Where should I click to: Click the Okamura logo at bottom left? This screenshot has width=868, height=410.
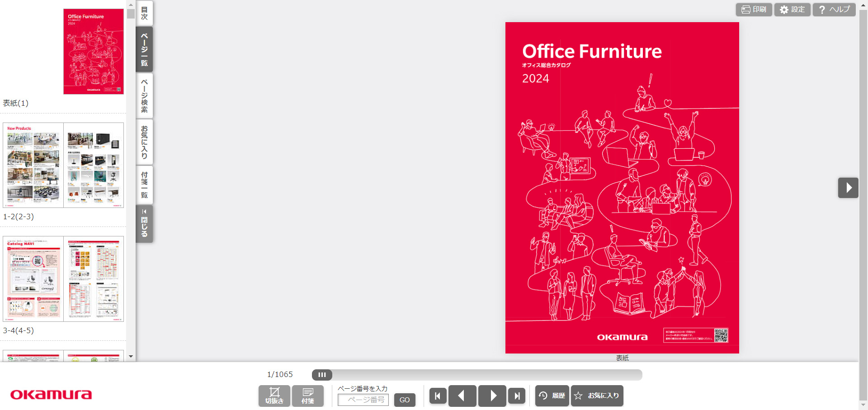click(51, 395)
